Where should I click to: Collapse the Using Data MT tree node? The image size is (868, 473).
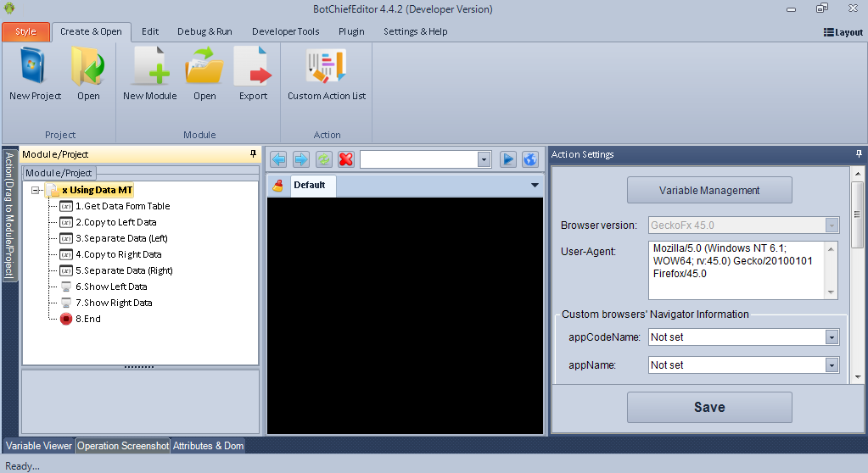[x=36, y=191]
